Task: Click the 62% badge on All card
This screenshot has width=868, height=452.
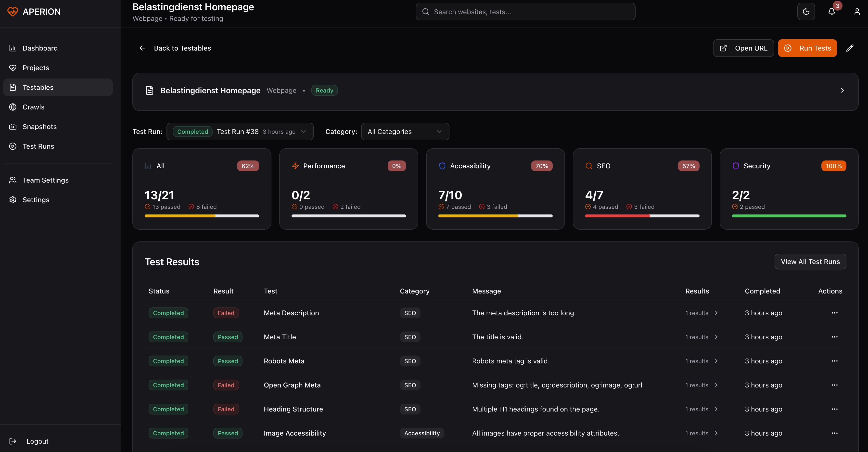Action: click(x=248, y=166)
